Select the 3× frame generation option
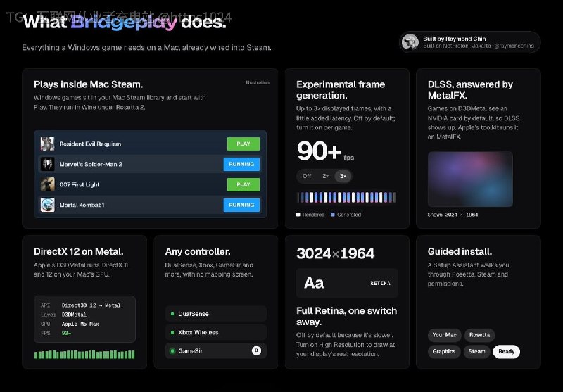 click(x=343, y=176)
